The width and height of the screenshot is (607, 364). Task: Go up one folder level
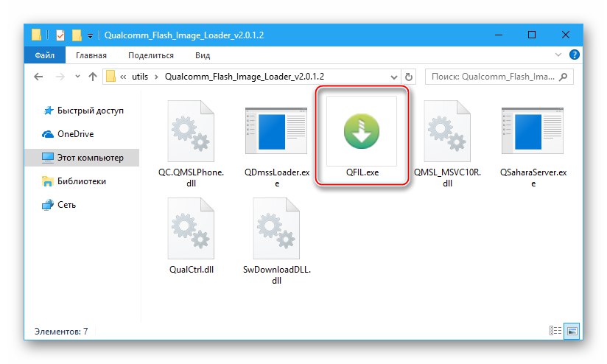point(93,77)
